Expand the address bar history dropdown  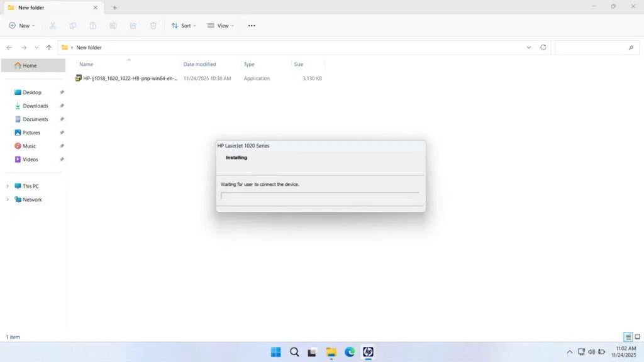click(529, 47)
